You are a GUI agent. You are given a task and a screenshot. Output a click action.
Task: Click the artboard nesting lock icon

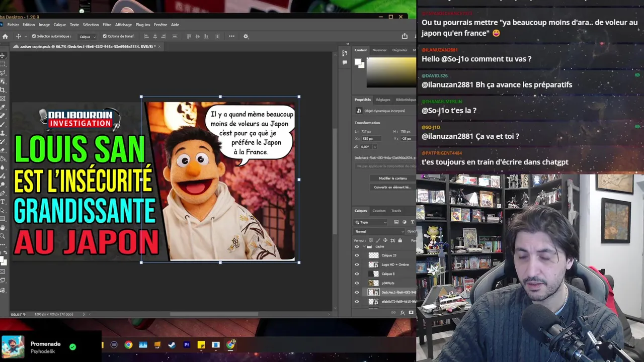coord(392,240)
